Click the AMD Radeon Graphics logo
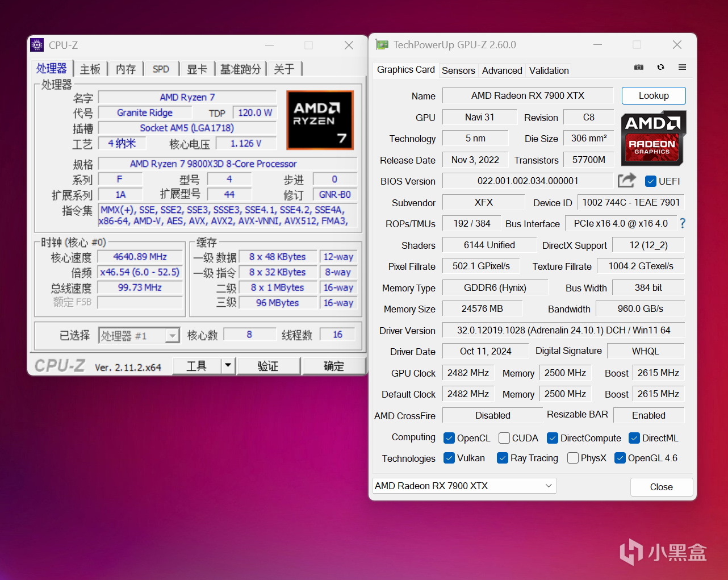The width and height of the screenshot is (728, 580). [x=653, y=138]
